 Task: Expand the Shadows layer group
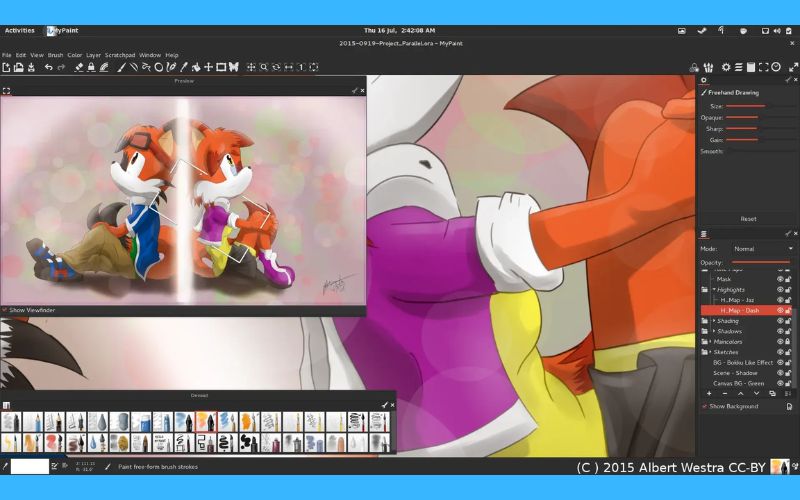[714, 331]
